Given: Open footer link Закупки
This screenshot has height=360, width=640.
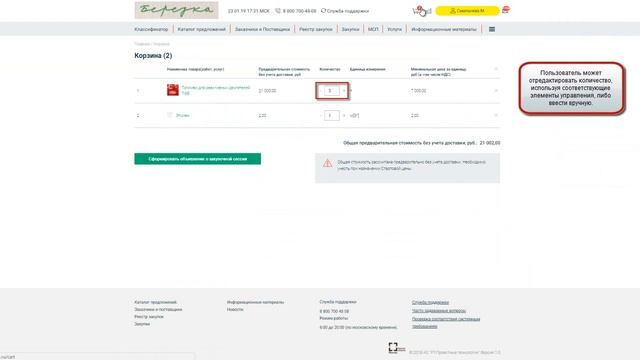Looking at the screenshot, I should coord(142,324).
